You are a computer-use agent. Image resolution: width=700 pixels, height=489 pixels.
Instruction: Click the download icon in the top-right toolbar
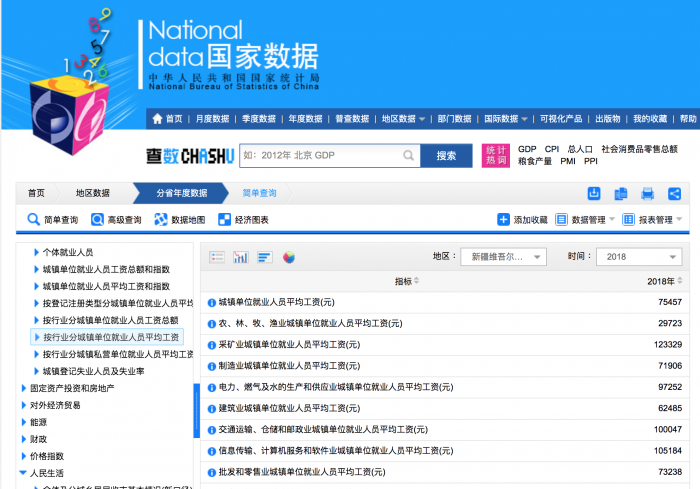coord(594,193)
